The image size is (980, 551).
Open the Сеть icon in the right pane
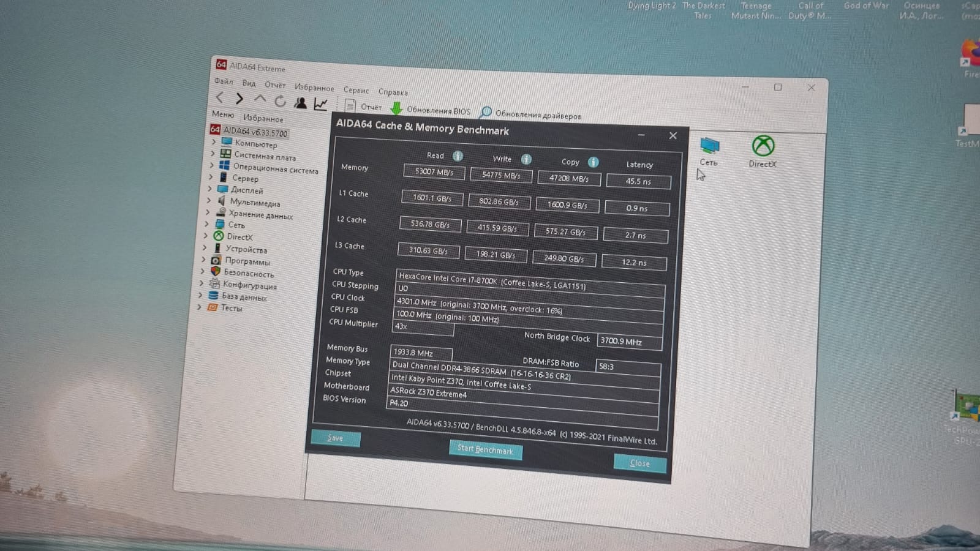pos(709,151)
